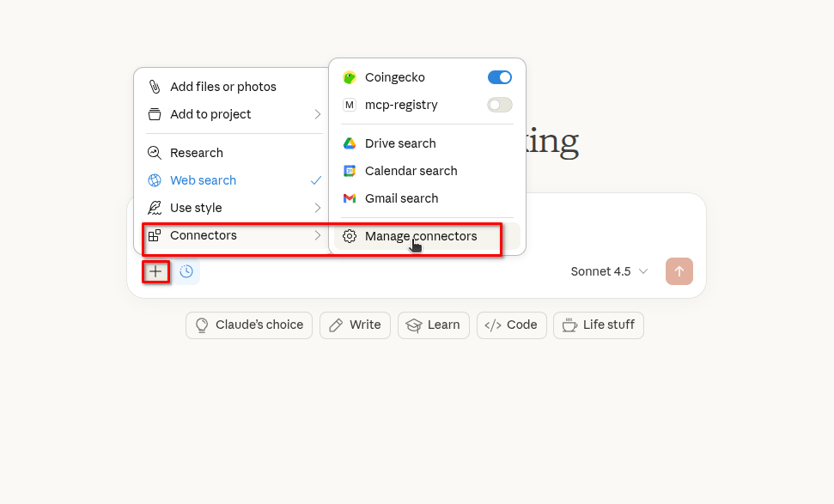The width and height of the screenshot is (834, 504).
Task: Click the Learn suggestion button
Action: pyautogui.click(x=434, y=325)
